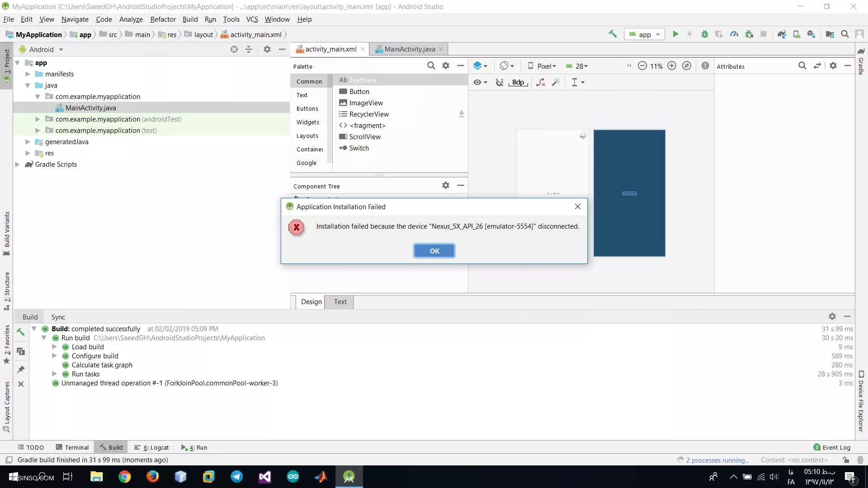
Task: Expand the manifests folder
Action: point(28,74)
